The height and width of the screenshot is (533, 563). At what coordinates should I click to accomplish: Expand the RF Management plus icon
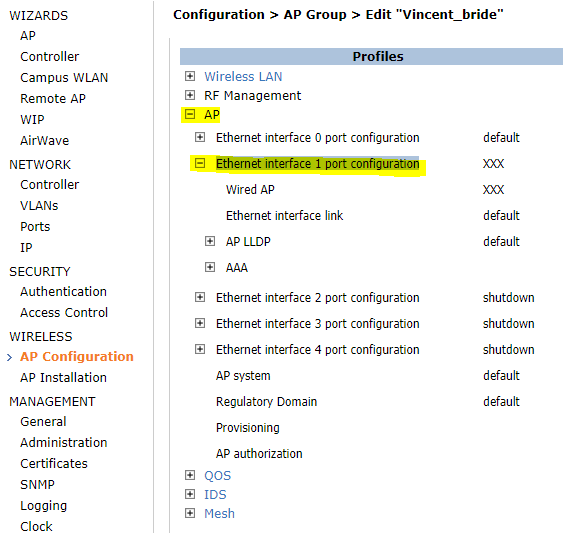click(190, 95)
